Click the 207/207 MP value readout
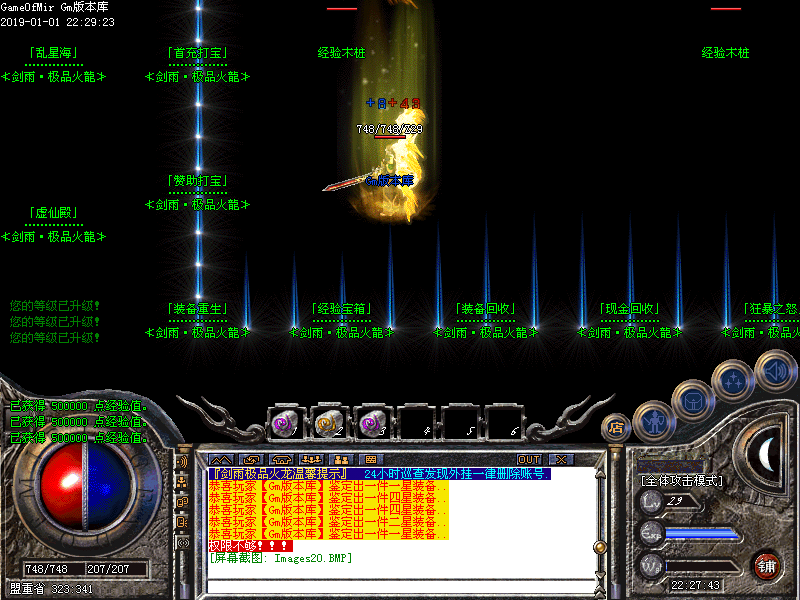 coord(108,569)
